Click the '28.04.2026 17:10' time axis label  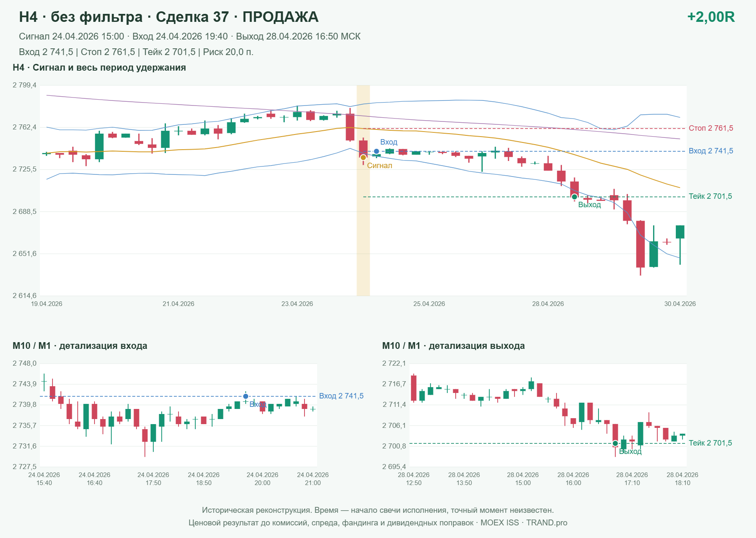632,479
